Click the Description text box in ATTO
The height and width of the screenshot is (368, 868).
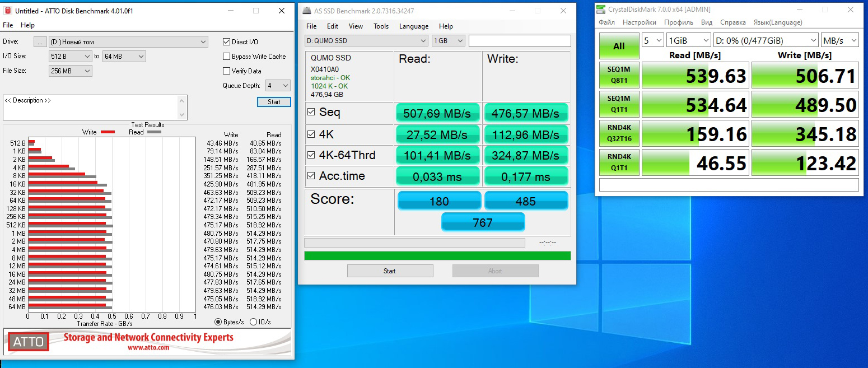90,108
